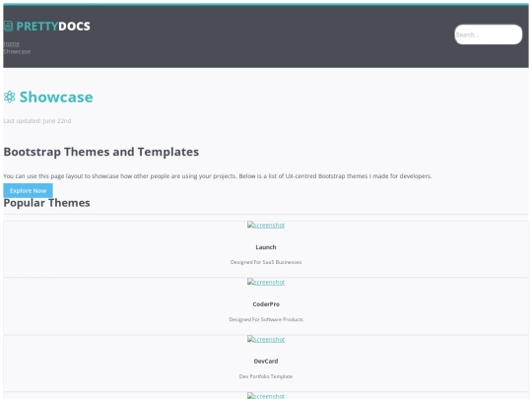Click the Showcase atom icon
Viewport: 532px width, 399px height.
coord(10,97)
